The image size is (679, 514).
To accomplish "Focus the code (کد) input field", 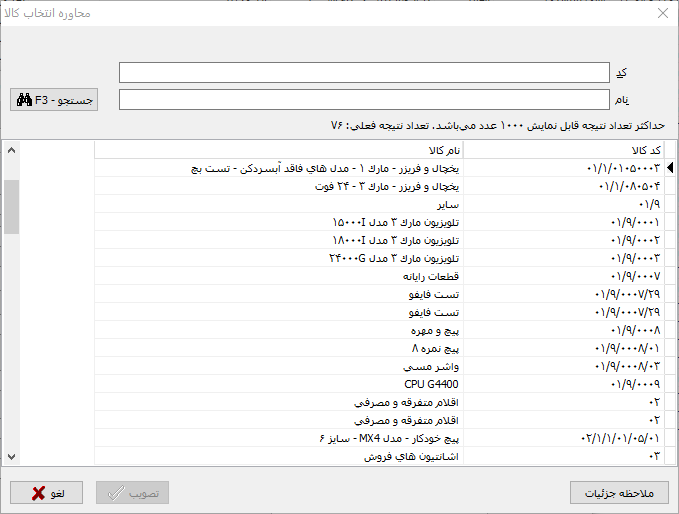I will [x=363, y=73].
